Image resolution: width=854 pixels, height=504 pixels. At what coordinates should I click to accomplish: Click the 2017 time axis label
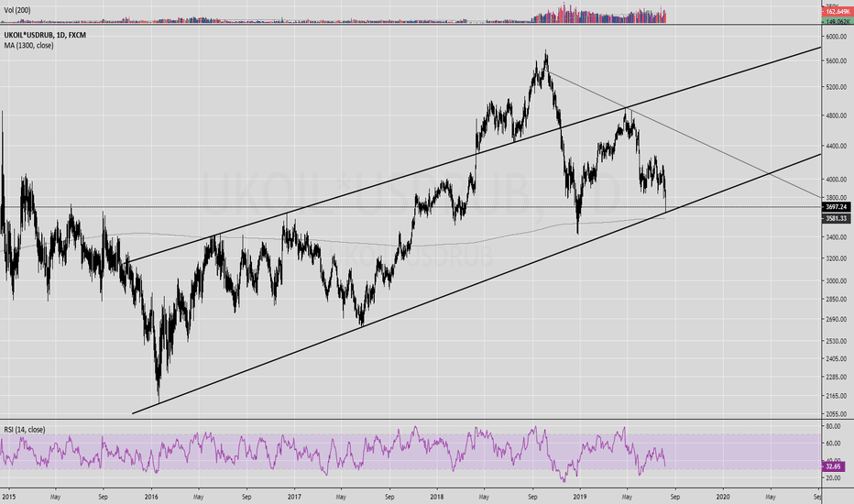(294, 497)
